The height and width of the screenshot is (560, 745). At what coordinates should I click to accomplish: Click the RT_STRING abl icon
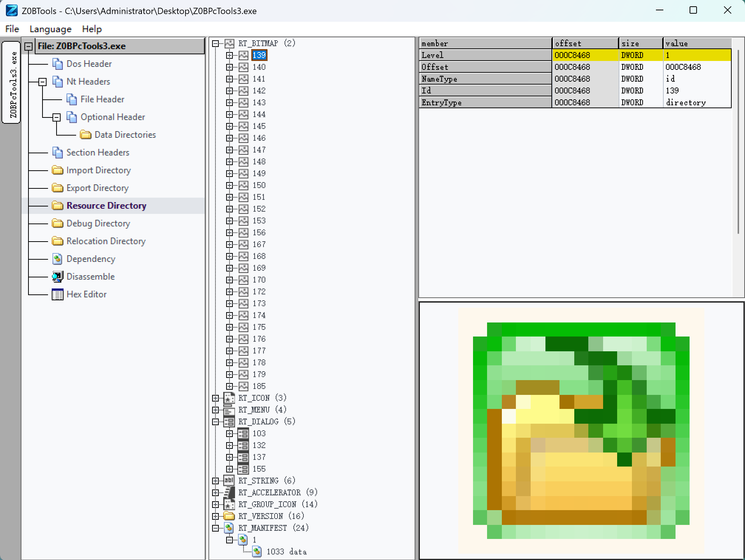pyautogui.click(x=229, y=481)
